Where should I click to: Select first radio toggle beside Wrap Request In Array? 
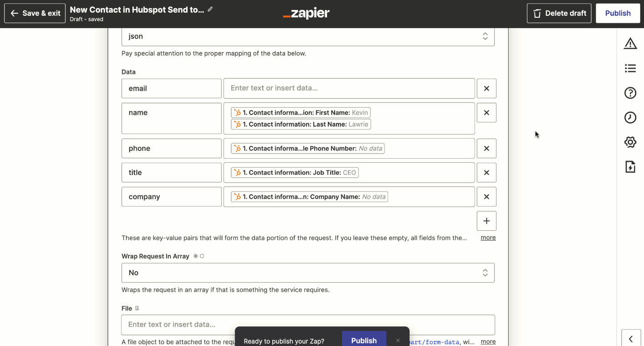coord(196,256)
